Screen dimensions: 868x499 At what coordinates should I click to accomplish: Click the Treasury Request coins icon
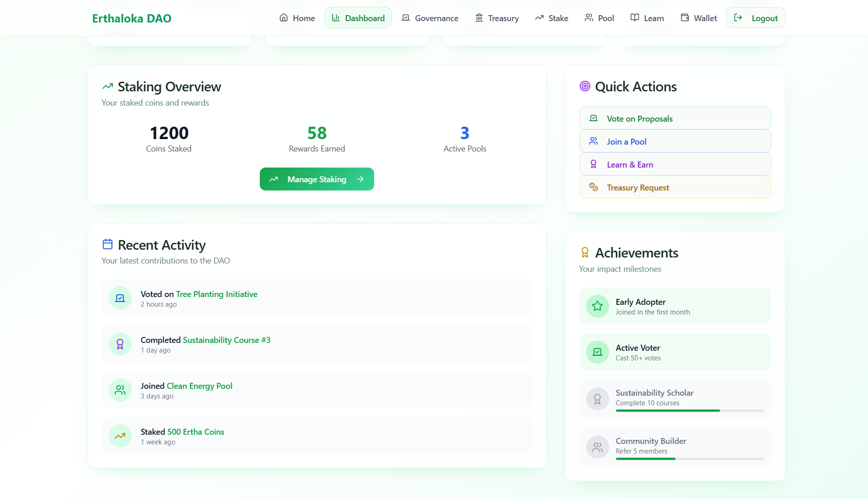pyautogui.click(x=594, y=187)
